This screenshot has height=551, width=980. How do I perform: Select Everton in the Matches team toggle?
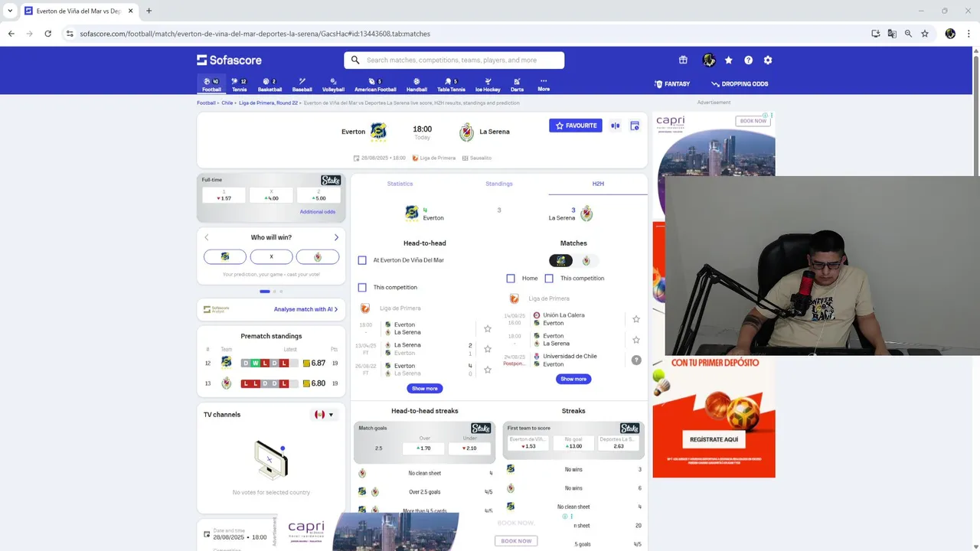560,260
